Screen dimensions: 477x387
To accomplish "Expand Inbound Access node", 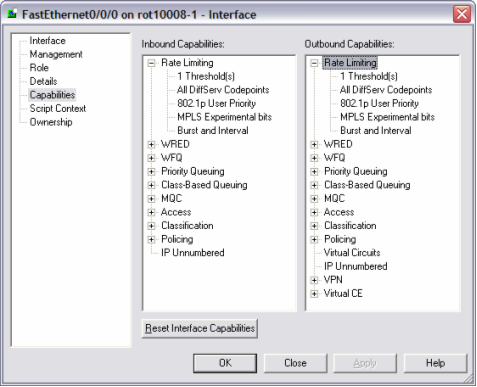I will [x=151, y=212].
